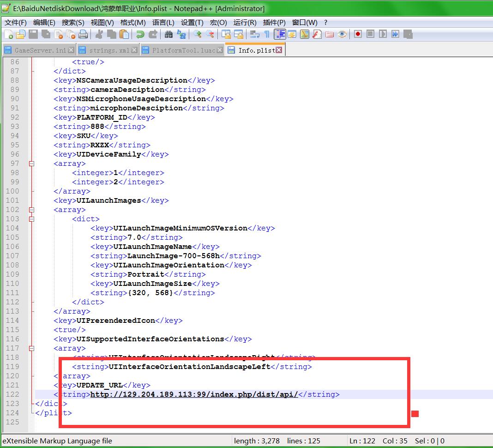This screenshot has height=448, width=493.
Task: Collapse the array fold at line 97
Action: [x=32, y=163]
